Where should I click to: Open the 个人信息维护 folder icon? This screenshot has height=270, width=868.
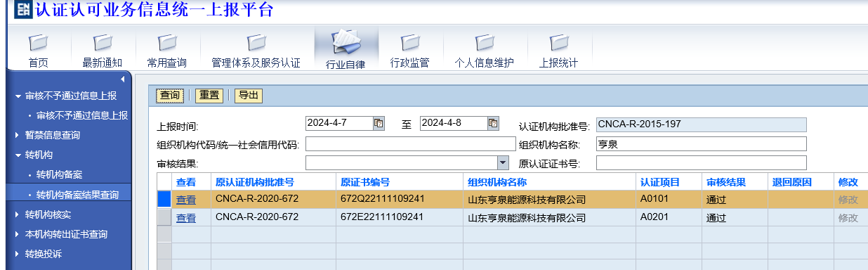485,43
